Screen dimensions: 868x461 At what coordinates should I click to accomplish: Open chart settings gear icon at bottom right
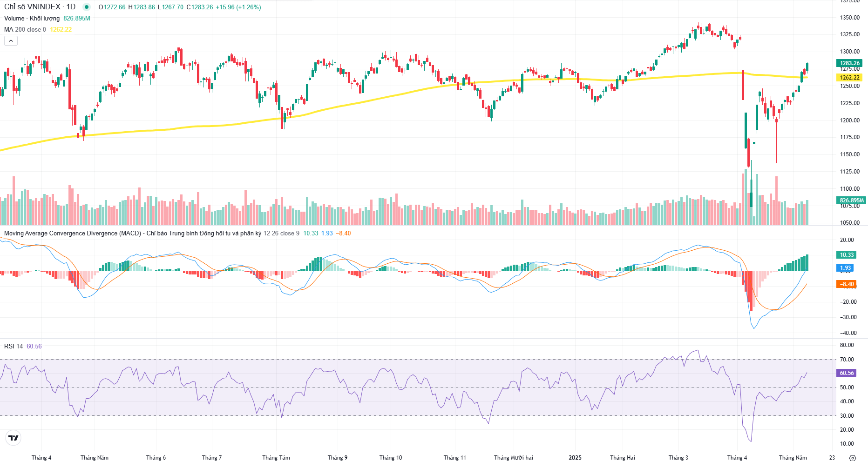coord(853,458)
